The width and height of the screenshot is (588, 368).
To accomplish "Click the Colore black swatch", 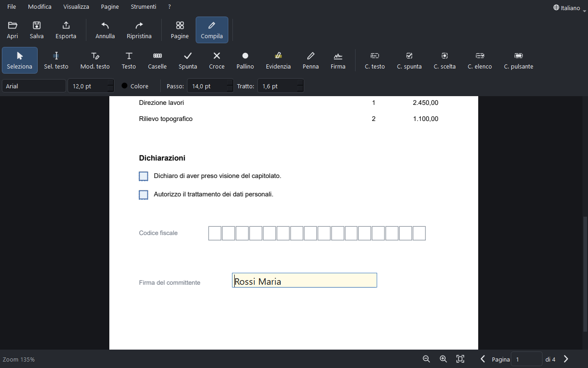I will coord(124,86).
